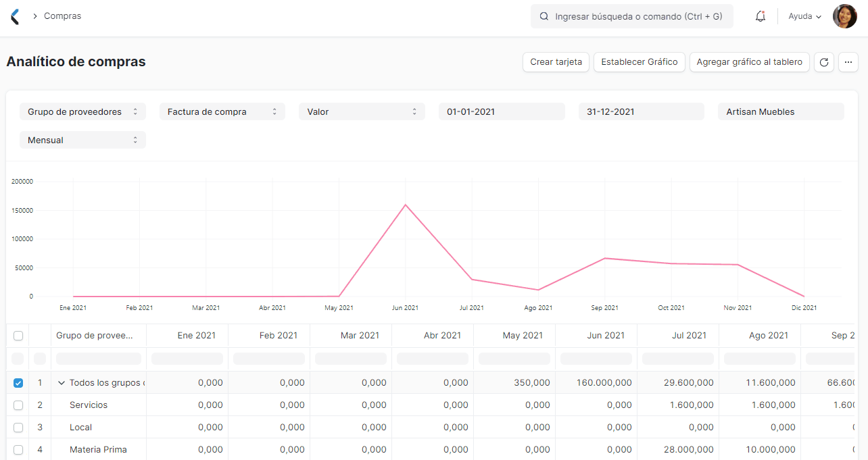Screen dimensions: 868x460
Task: Open the Grupo de proveedores dropdown
Action: point(82,111)
